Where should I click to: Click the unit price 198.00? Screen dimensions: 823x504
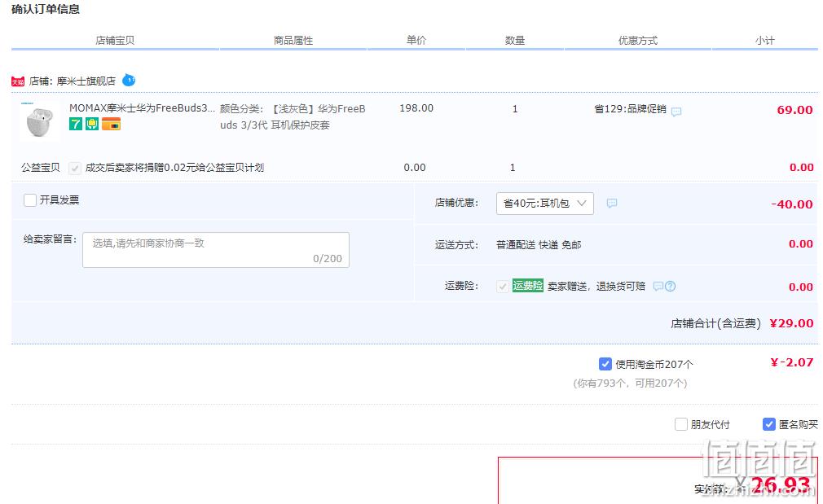[416, 108]
